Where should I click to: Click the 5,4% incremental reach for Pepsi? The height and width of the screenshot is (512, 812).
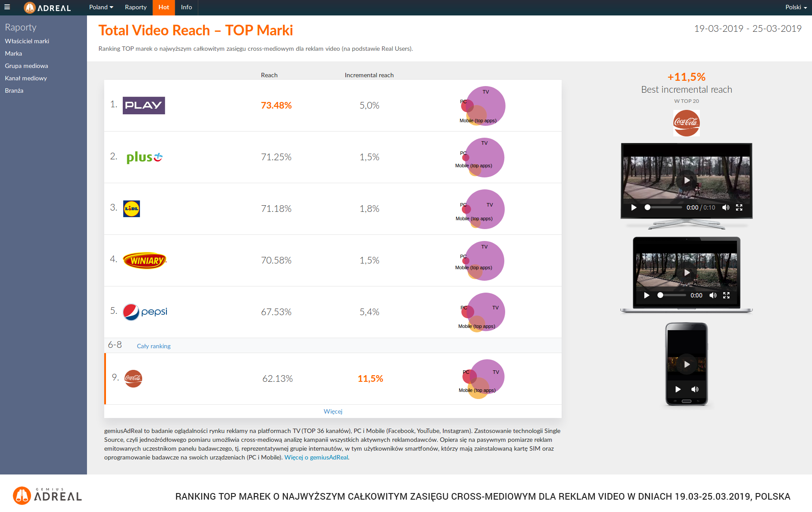(x=370, y=312)
